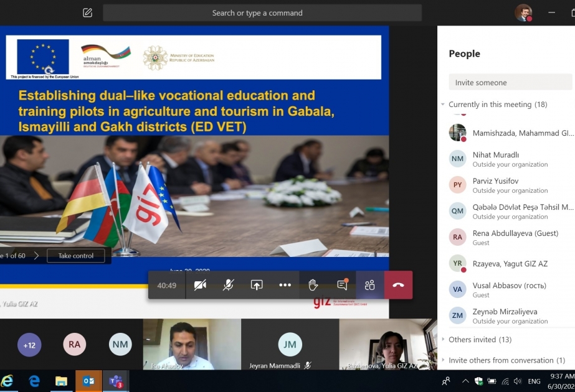575x392 pixels.
Task: Open the profile picture menu
Action: tap(523, 13)
